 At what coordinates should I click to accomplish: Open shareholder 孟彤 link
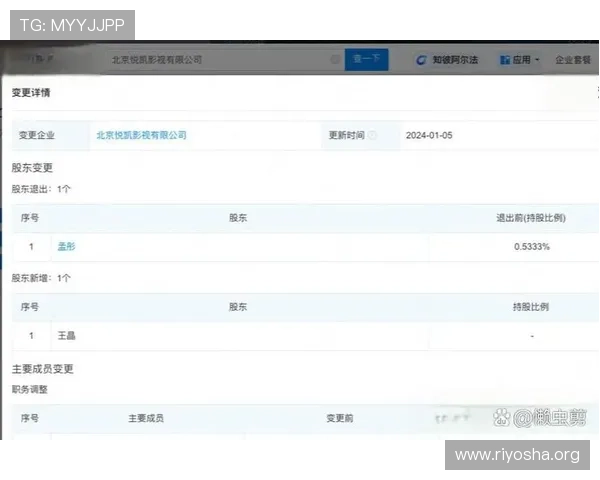click(66, 247)
